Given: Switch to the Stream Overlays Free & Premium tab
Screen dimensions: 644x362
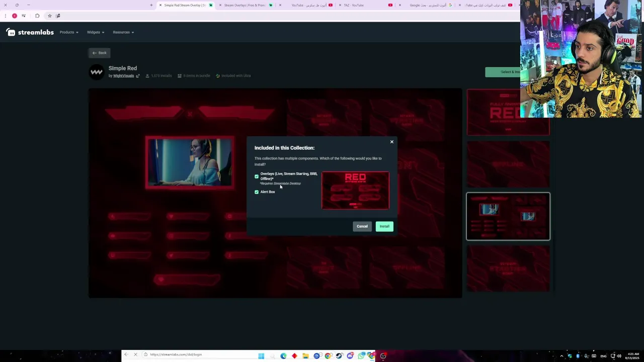Looking at the screenshot, I should (x=245, y=5).
